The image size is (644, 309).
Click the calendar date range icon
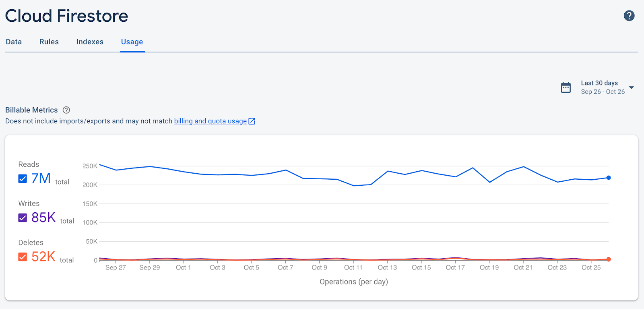tap(566, 87)
